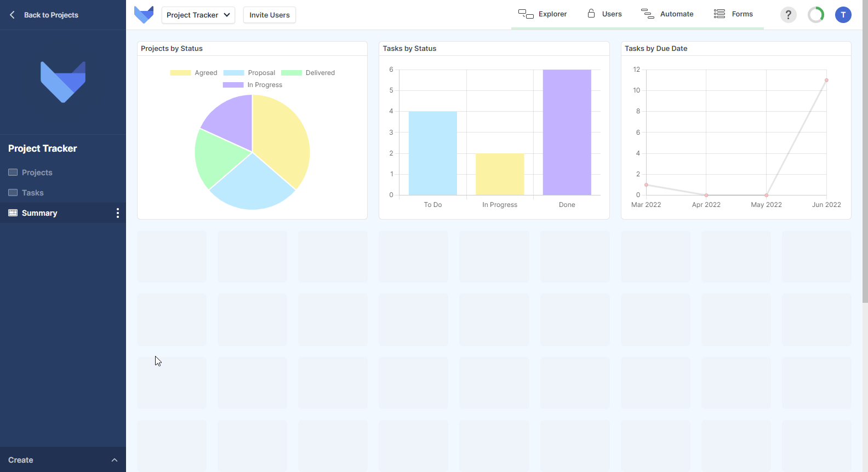Click the Forms list icon
This screenshot has height=472, width=868.
click(x=719, y=14)
